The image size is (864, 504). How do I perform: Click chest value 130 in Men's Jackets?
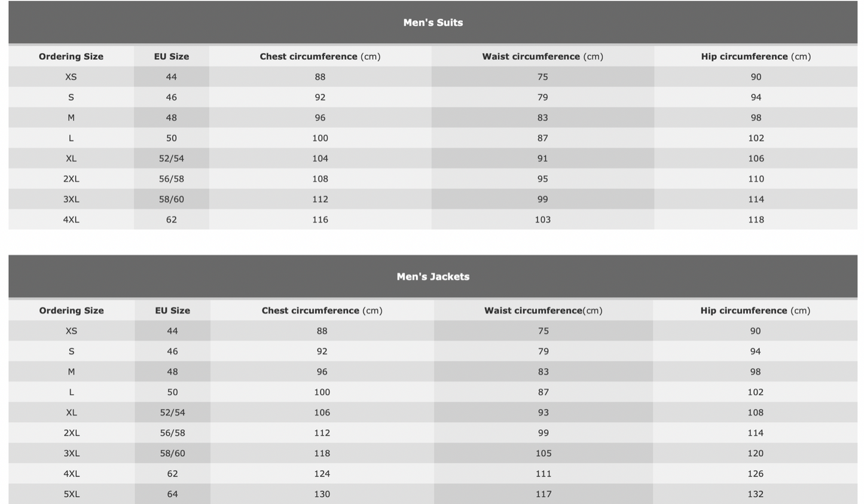click(x=322, y=494)
